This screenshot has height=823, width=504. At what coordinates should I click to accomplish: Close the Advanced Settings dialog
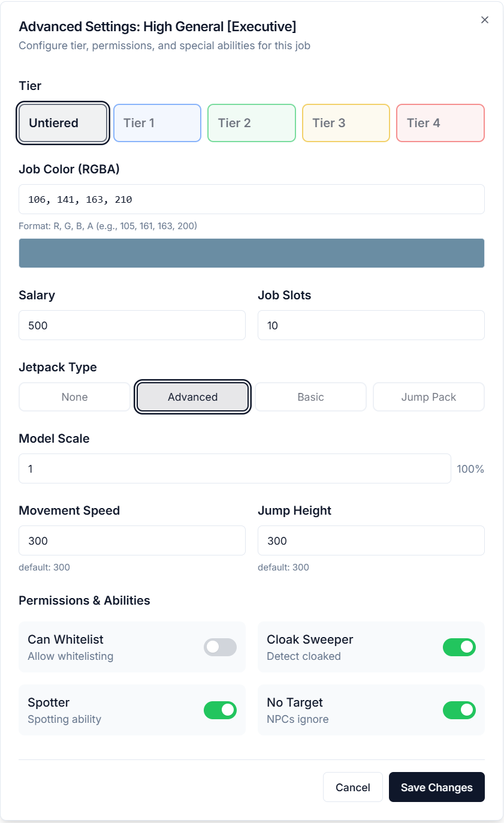[485, 20]
